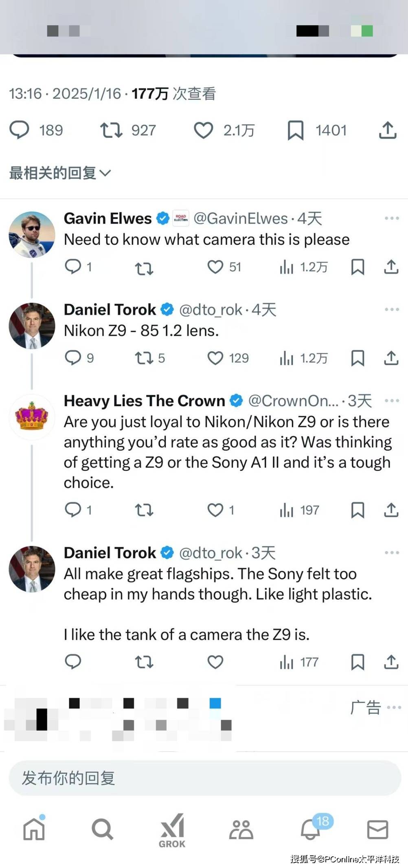
Task: Share the main post via upload icon
Action: click(388, 130)
